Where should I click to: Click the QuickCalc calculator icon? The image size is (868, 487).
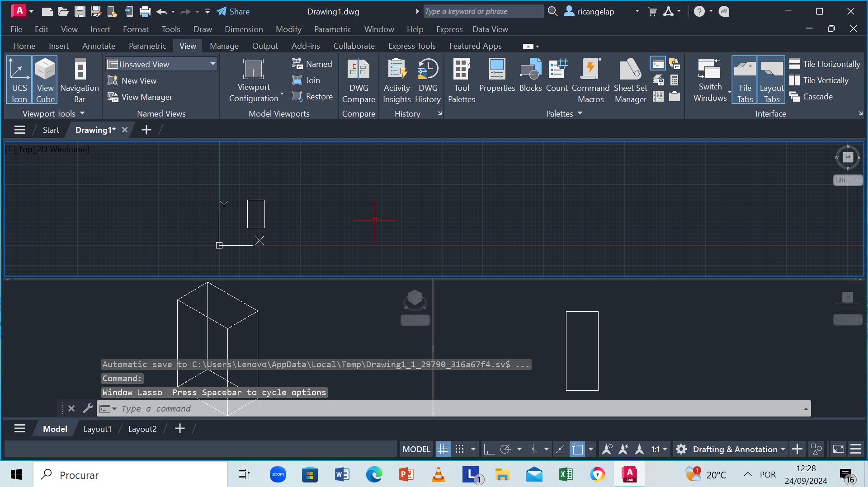tap(674, 80)
